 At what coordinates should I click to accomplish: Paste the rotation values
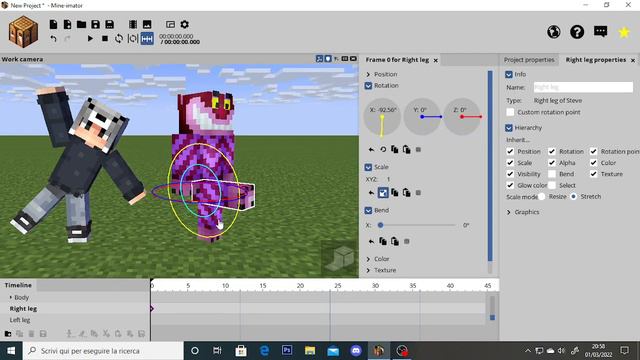[407, 149]
